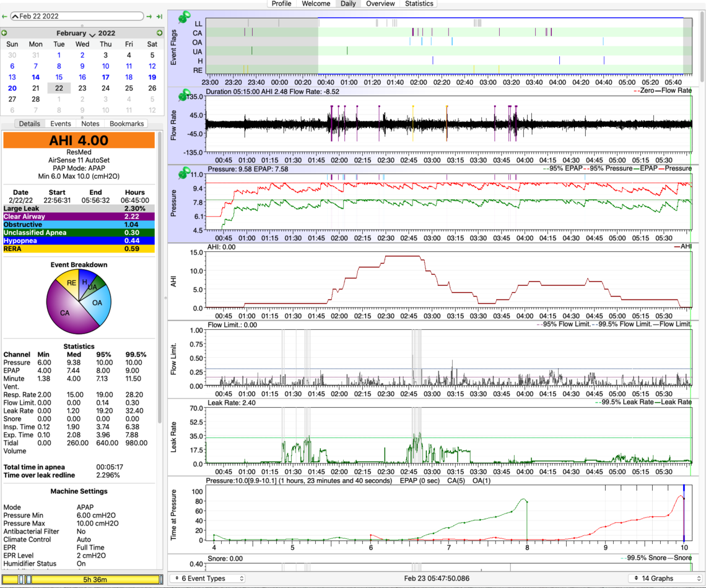Image resolution: width=706 pixels, height=588 pixels.
Task: Click the light-blue Obstructive row
Action: (x=79, y=225)
